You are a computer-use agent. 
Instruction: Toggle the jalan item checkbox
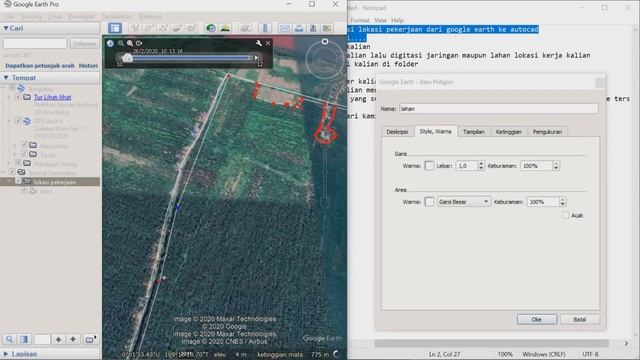tap(24, 190)
